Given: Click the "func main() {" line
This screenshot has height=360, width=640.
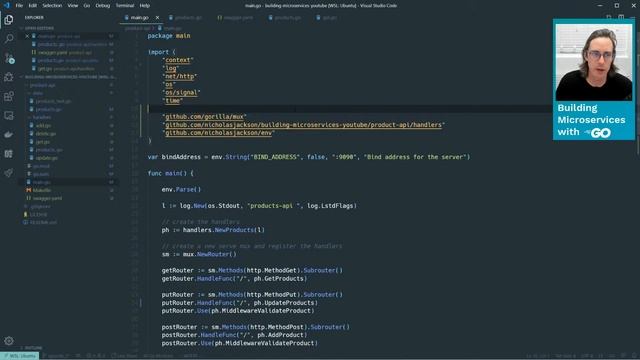Looking at the screenshot, I should pos(171,173).
